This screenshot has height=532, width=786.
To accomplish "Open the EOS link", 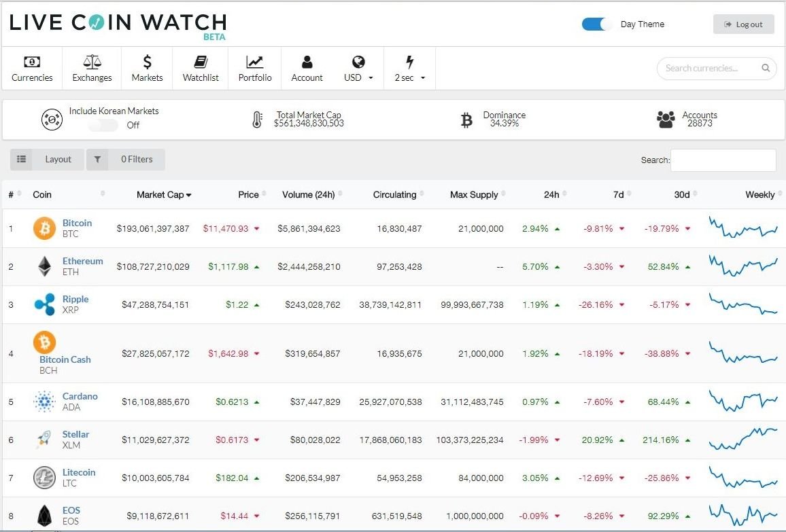I will pos(71,510).
